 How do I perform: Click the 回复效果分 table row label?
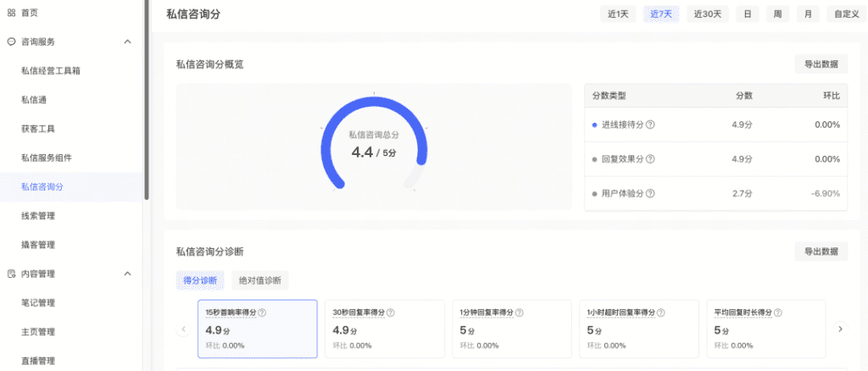click(x=622, y=159)
